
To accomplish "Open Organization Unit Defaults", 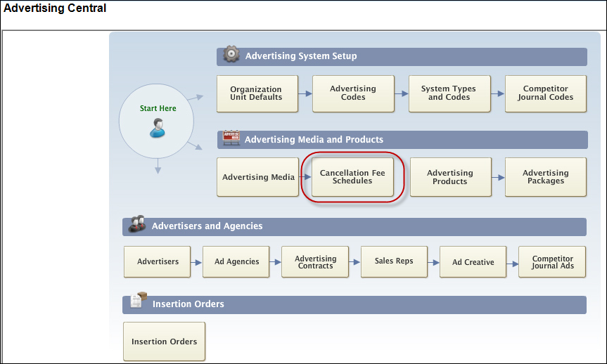I will (x=257, y=93).
